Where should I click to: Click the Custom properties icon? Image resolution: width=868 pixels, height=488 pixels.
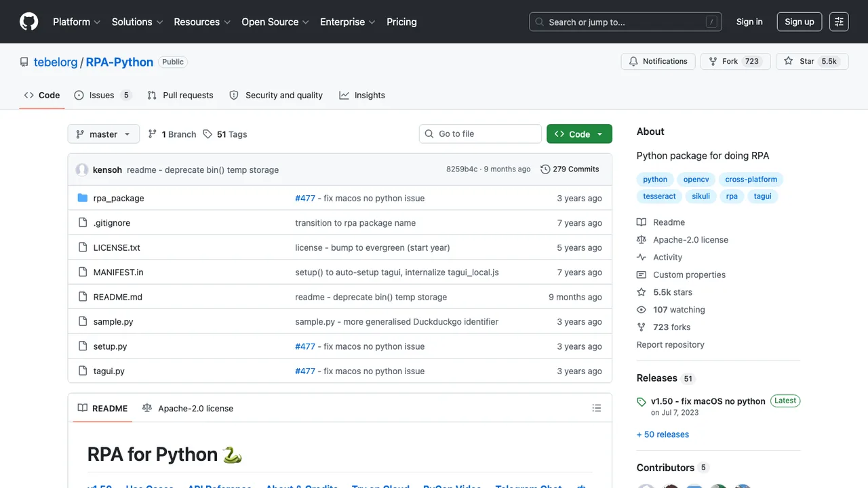[x=642, y=274]
